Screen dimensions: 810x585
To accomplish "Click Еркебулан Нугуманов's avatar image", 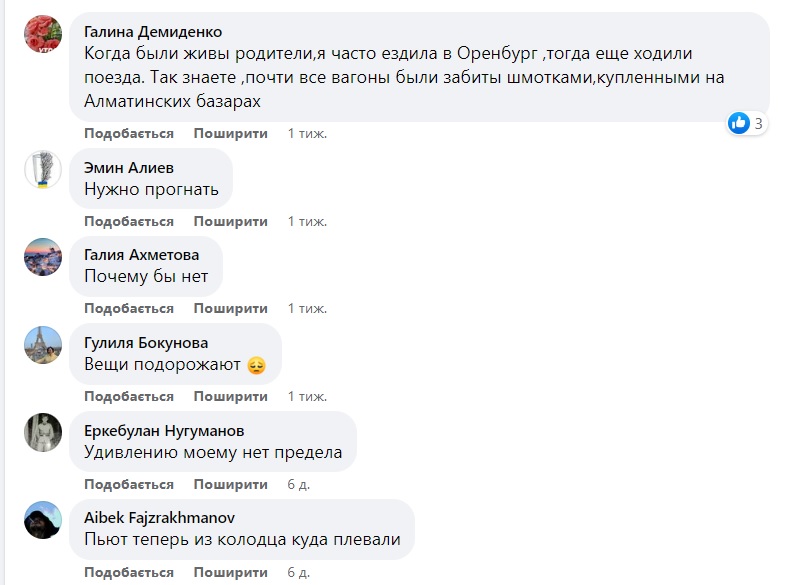I will point(43,432).
